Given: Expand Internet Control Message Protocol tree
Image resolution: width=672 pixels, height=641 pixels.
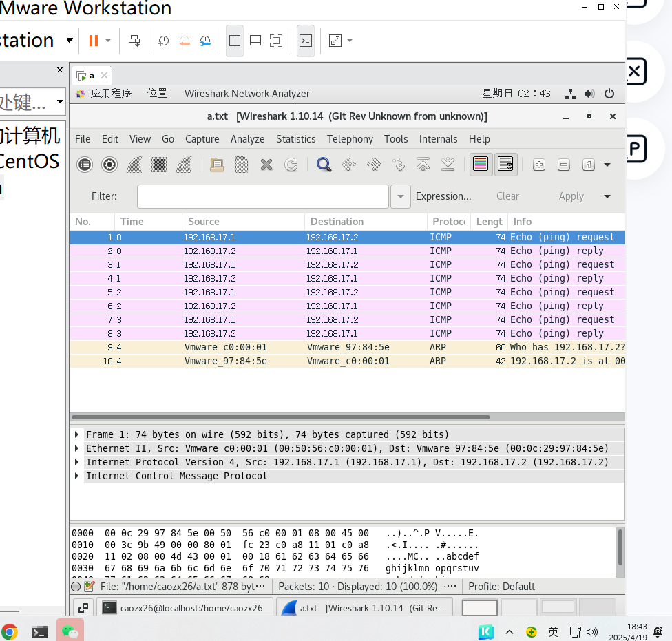Looking at the screenshot, I should pos(76,476).
